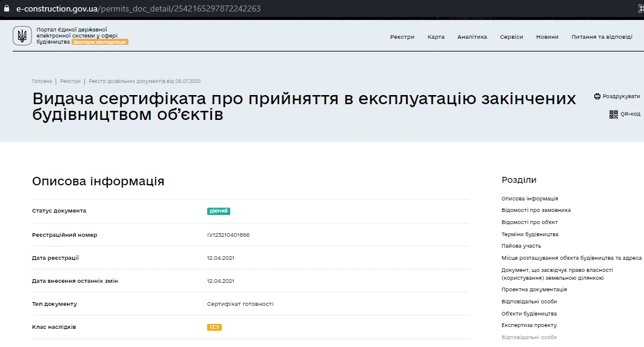Click the portal title text in header

pos(77,36)
